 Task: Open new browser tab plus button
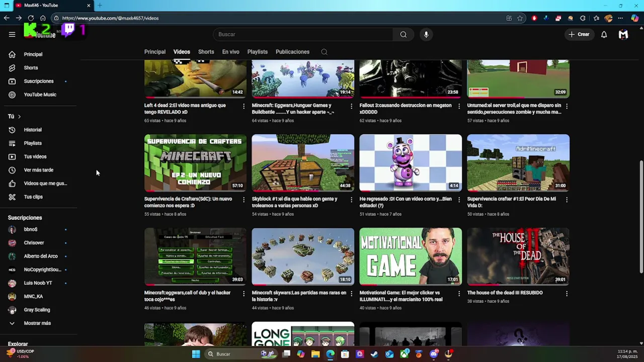(x=100, y=5)
